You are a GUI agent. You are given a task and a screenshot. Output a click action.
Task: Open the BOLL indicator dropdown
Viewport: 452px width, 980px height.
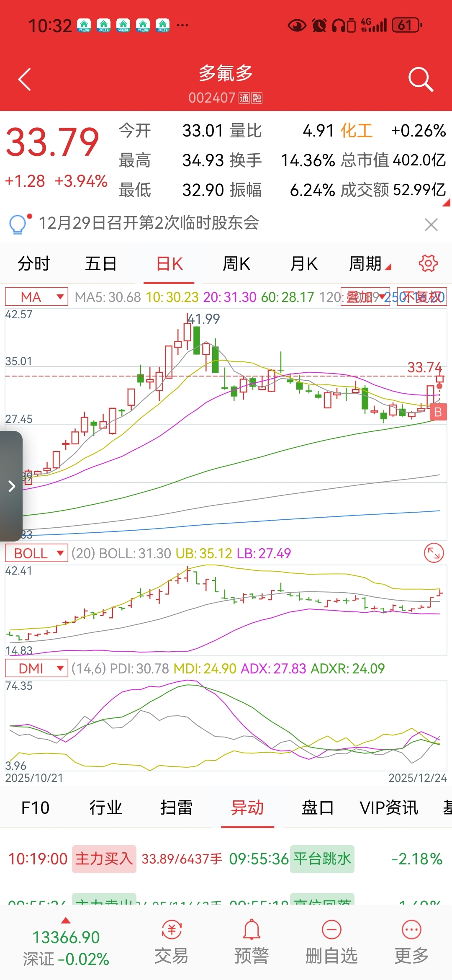click(36, 553)
